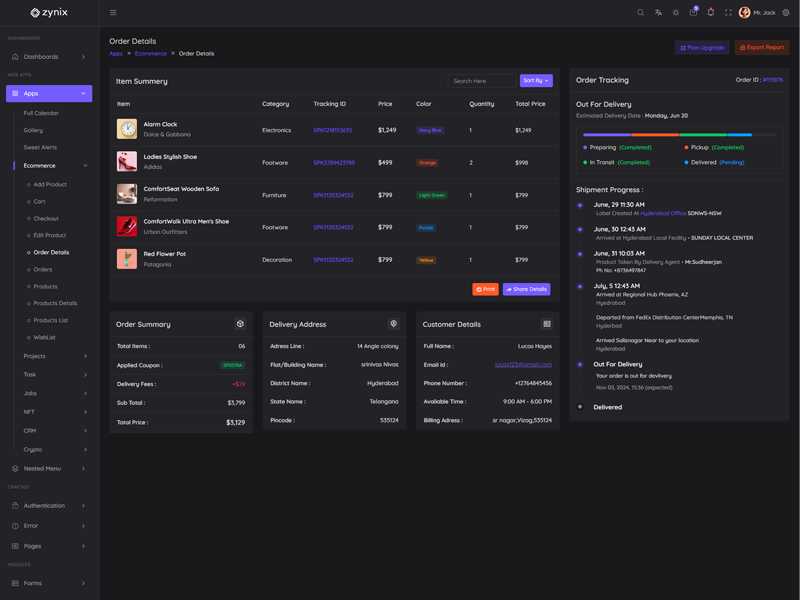Toggle light/dark theme mode
The width and height of the screenshot is (800, 600).
pos(676,13)
